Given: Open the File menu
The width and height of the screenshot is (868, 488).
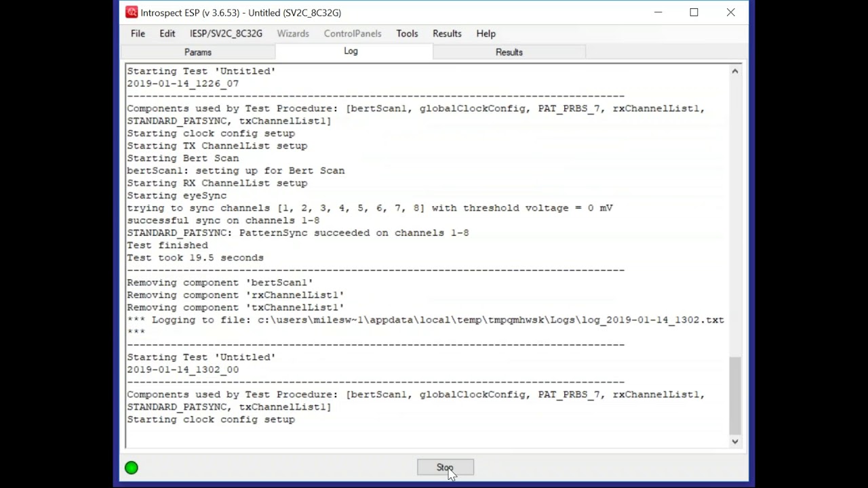Looking at the screenshot, I should pyautogui.click(x=138, y=33).
